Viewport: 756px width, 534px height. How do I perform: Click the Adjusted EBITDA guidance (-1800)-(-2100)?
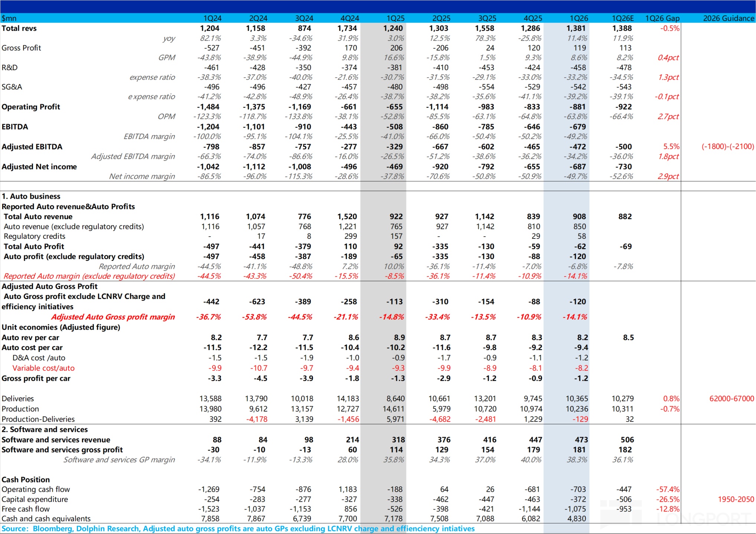coord(728,146)
